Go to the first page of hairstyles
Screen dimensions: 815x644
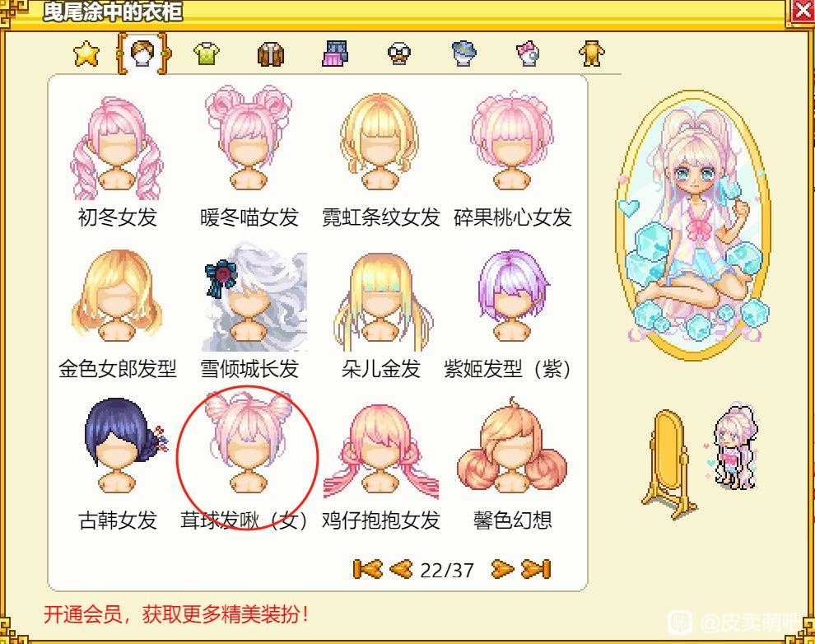click(x=367, y=569)
